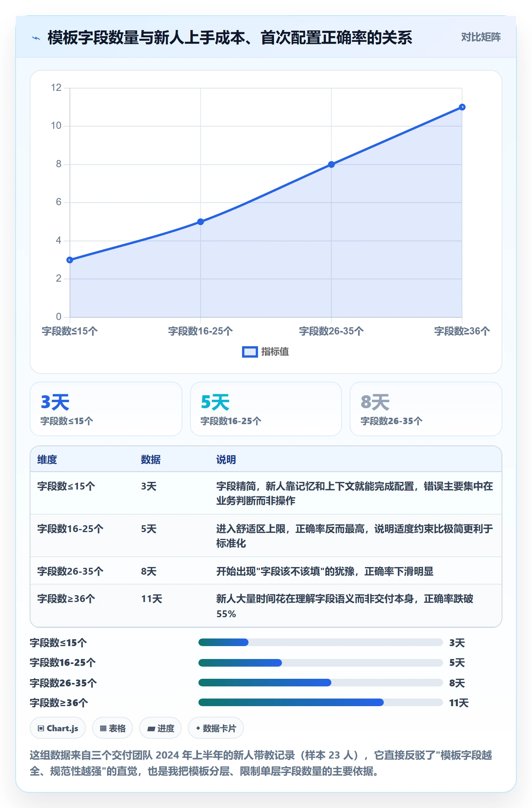The height and width of the screenshot is (808, 532).
Task: Open the 3天 data card
Action: point(106,409)
